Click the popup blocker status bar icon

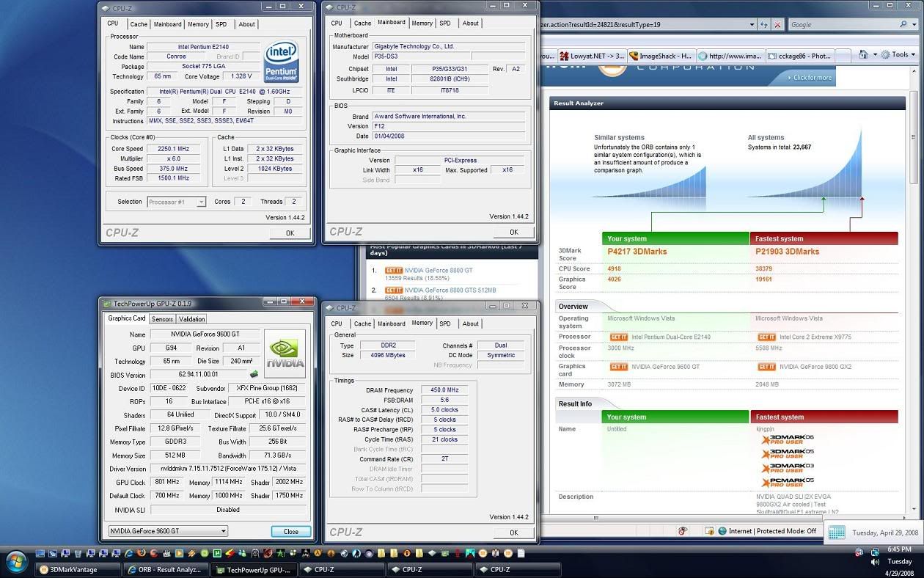pyautogui.click(x=682, y=531)
